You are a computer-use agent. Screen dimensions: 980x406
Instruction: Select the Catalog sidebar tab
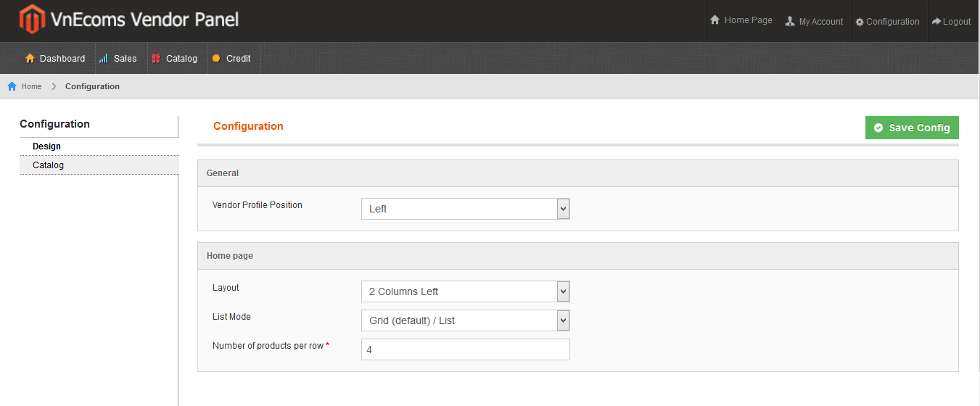point(99,165)
